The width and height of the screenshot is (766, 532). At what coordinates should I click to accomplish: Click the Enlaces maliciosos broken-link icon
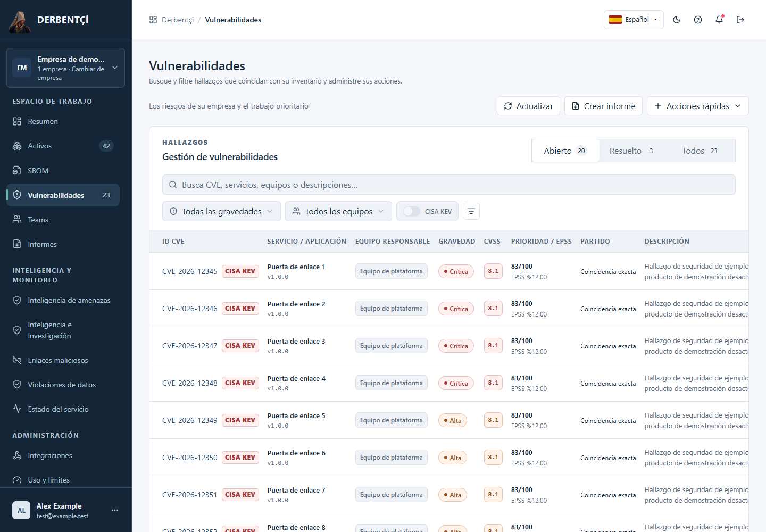(17, 360)
